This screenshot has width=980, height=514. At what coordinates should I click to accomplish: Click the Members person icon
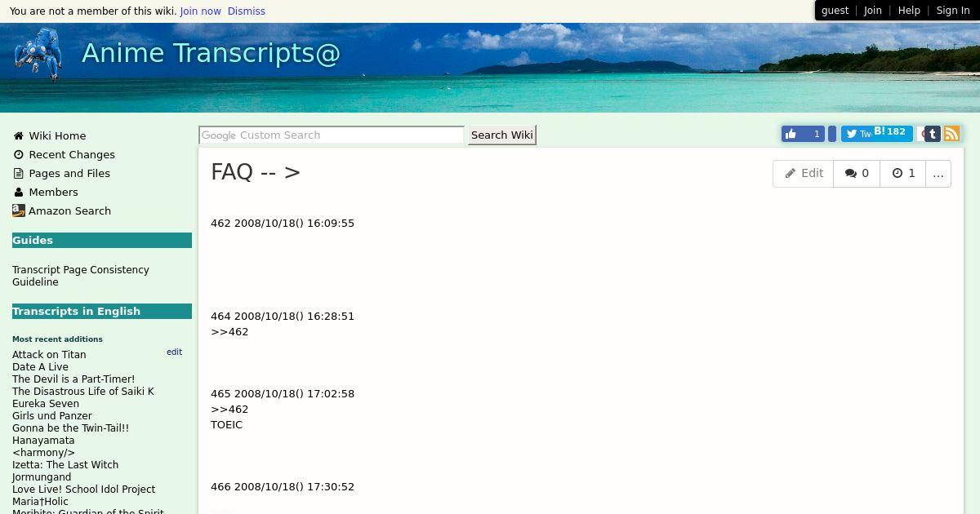pos(18,193)
